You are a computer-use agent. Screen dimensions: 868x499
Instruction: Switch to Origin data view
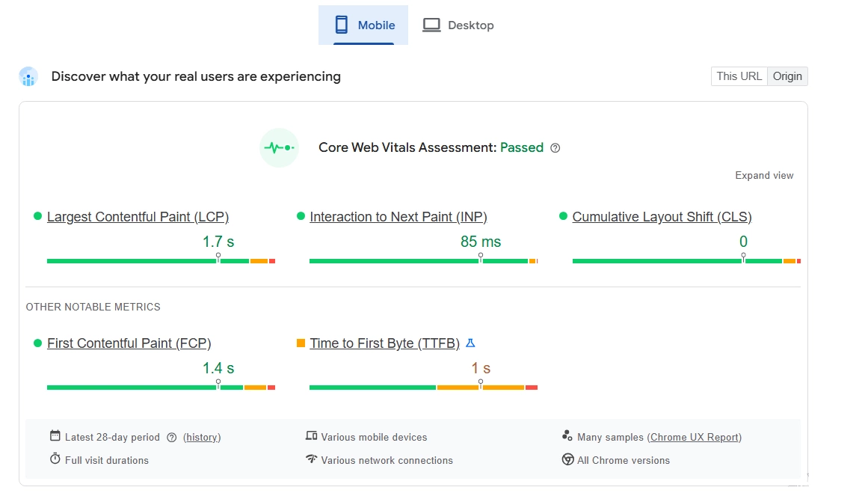787,76
